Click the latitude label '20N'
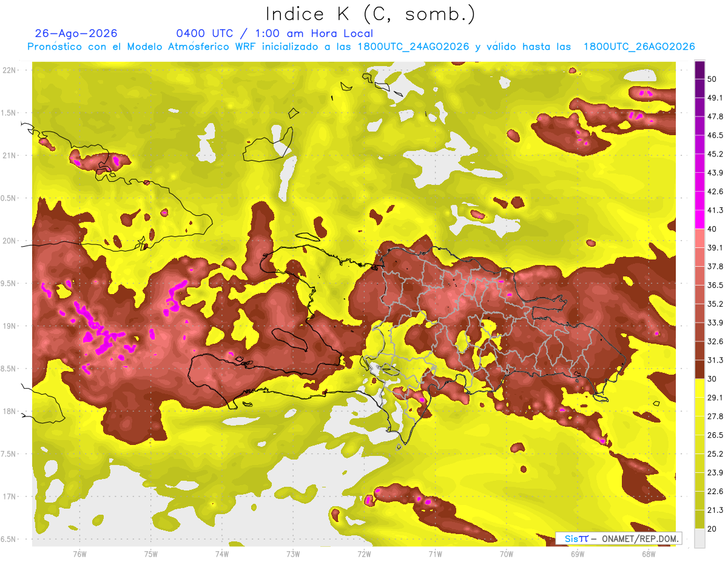728x562 pixels. (8, 241)
